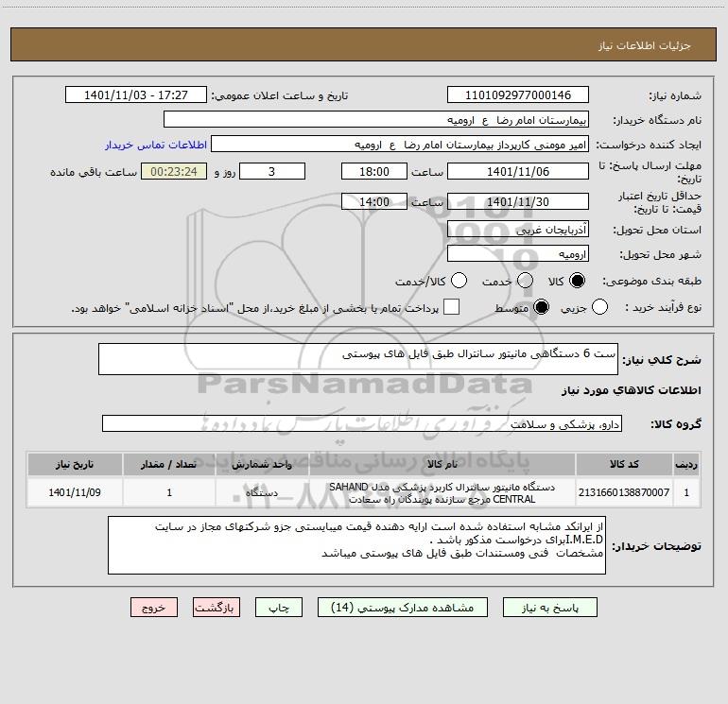Image resolution: width=728 pixels, height=704 pixels.
Task: Click the نام کالا column header
Action: 442,464
